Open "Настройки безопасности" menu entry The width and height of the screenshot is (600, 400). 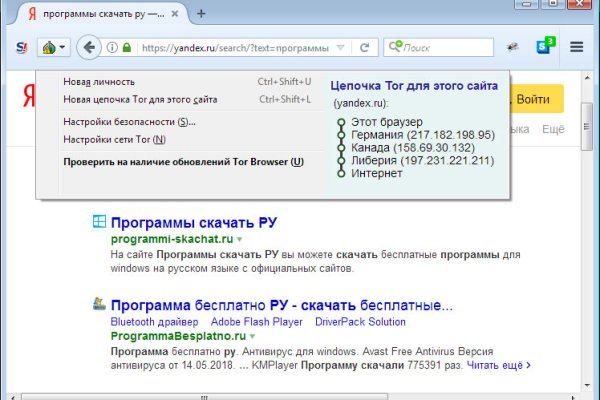coord(129,121)
